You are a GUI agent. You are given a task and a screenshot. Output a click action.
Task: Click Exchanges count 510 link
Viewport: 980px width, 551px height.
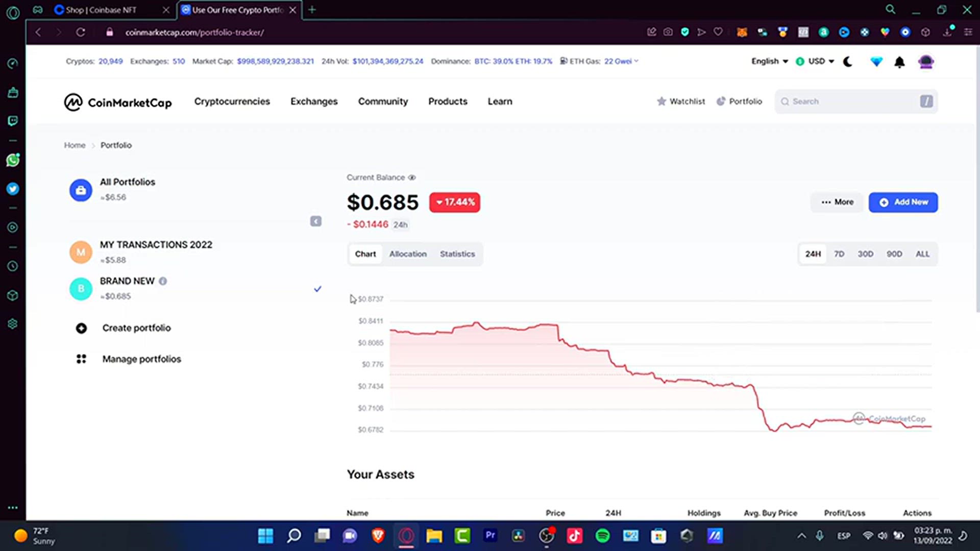pyautogui.click(x=179, y=61)
